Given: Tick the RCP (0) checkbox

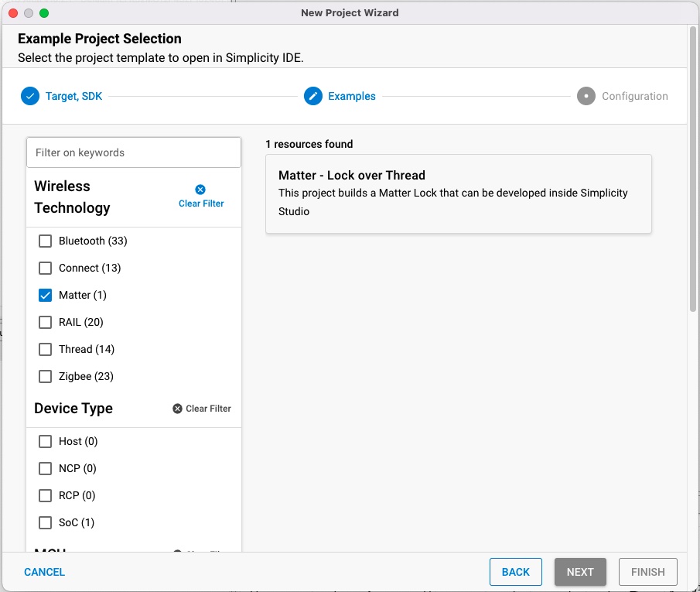Looking at the screenshot, I should pos(45,495).
